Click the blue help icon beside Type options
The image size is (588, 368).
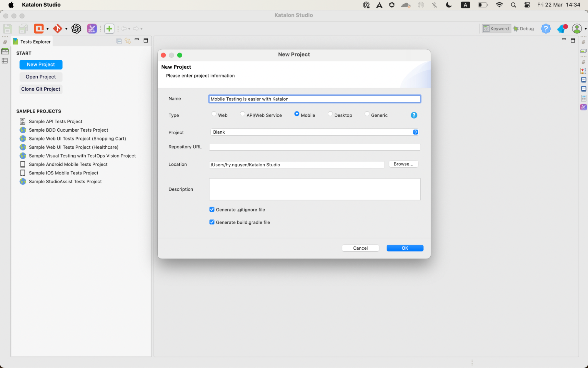(x=414, y=115)
